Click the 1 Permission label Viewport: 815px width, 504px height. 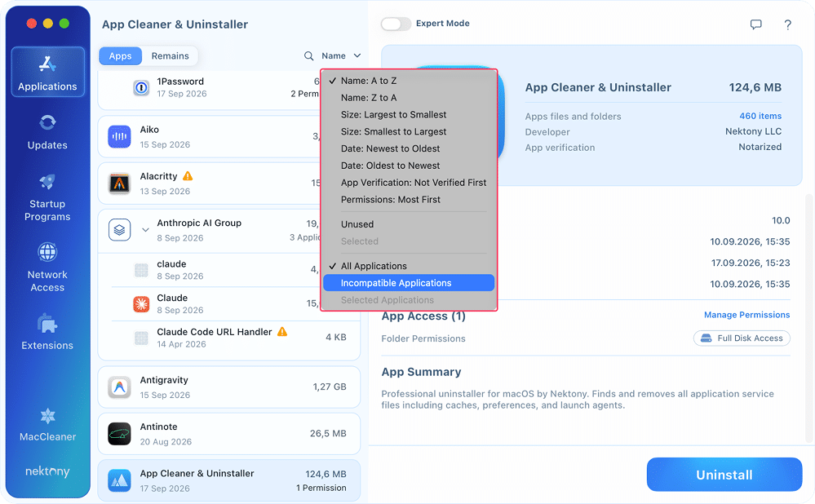pos(321,488)
